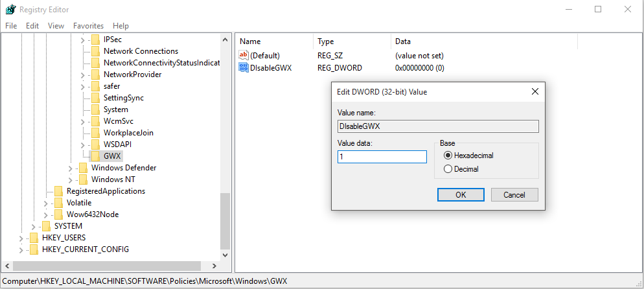The height and width of the screenshot is (289, 644).
Task: Expand the HKEY_CURRENT_CONFIG hive
Action: click(x=21, y=249)
